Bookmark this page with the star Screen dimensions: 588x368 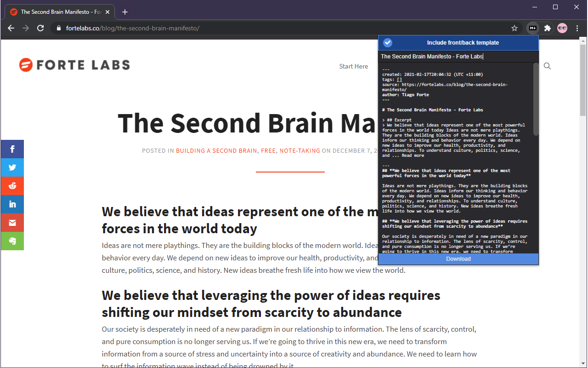(514, 28)
